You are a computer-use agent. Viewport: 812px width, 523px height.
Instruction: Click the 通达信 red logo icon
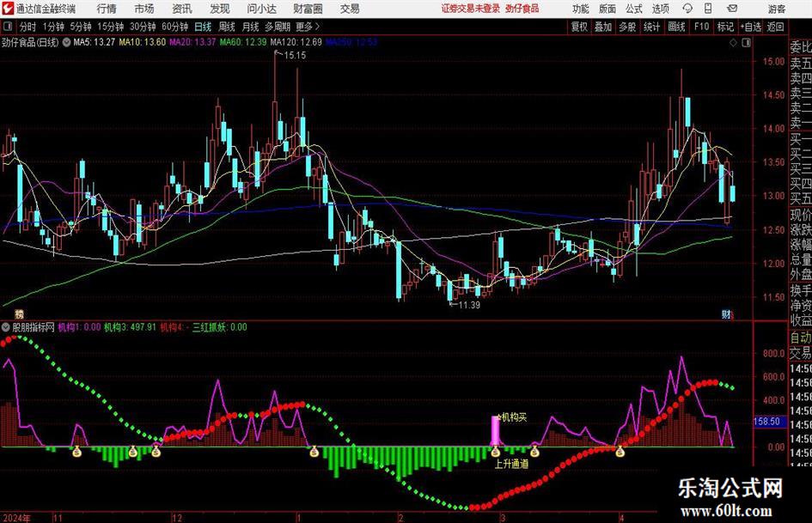point(8,9)
